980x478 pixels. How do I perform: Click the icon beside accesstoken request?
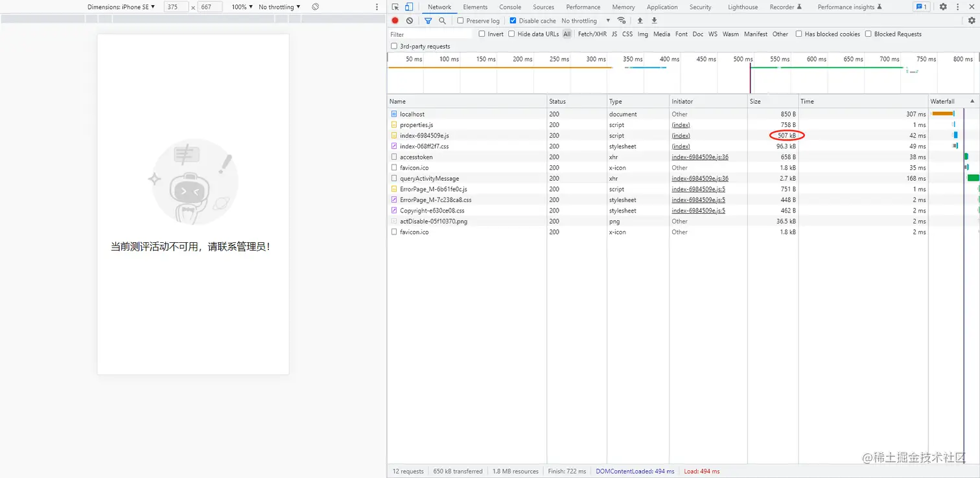click(x=393, y=157)
